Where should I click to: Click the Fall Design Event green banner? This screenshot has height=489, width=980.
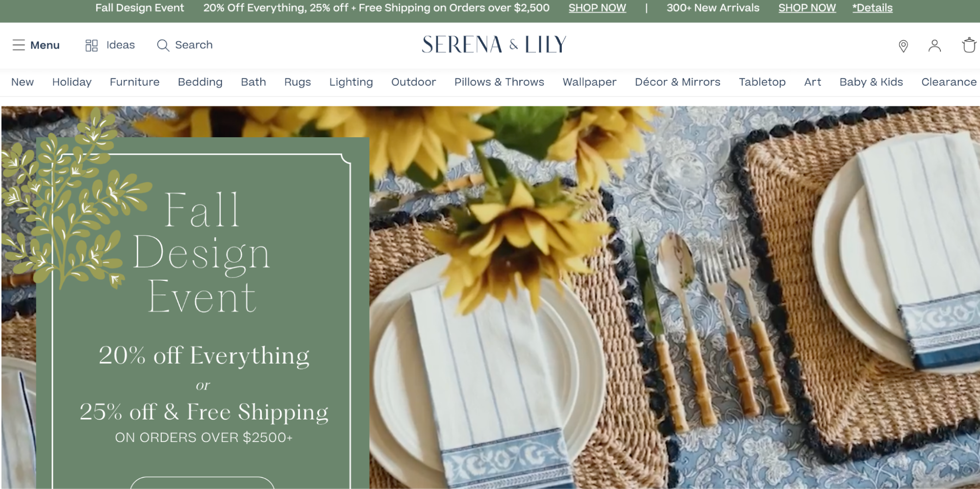click(202, 313)
